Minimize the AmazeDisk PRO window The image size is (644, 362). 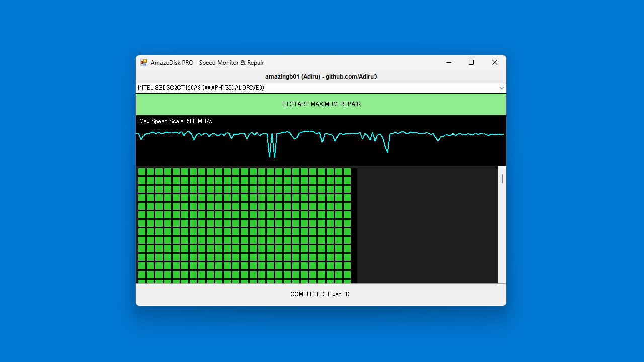pyautogui.click(x=448, y=63)
